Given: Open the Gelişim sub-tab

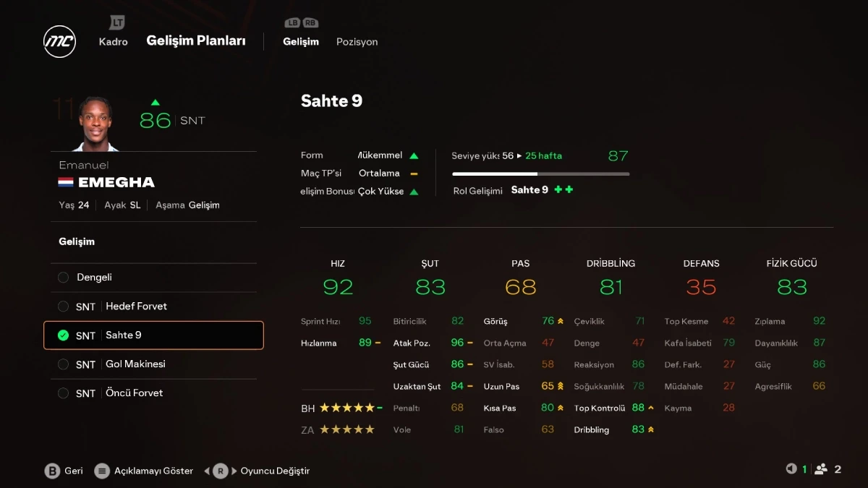Looking at the screenshot, I should point(301,42).
